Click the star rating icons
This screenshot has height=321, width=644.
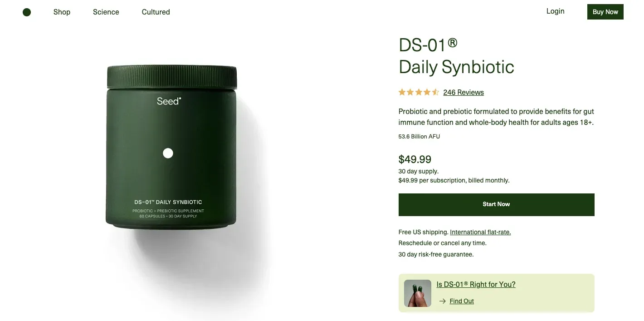click(419, 92)
